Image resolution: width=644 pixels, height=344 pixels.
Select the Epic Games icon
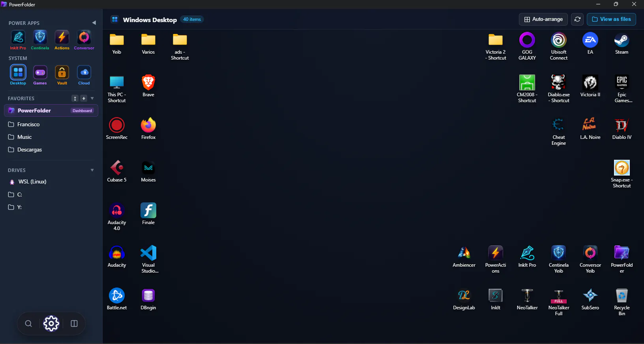click(622, 89)
